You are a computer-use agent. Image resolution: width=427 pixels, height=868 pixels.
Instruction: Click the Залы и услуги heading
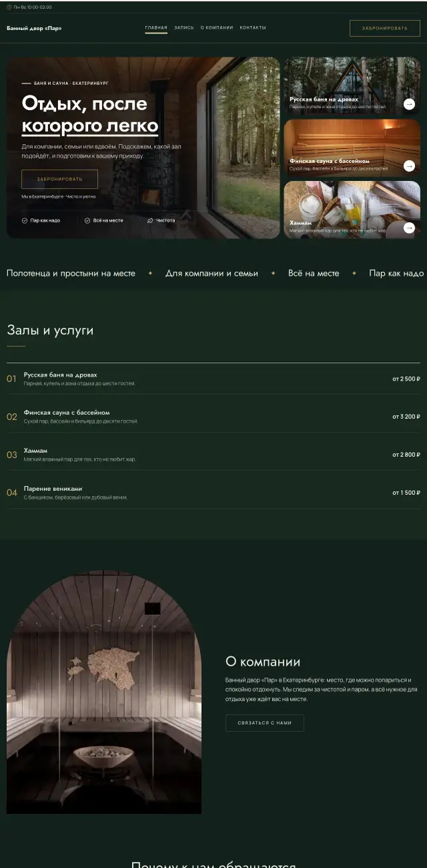pyautogui.click(x=50, y=331)
